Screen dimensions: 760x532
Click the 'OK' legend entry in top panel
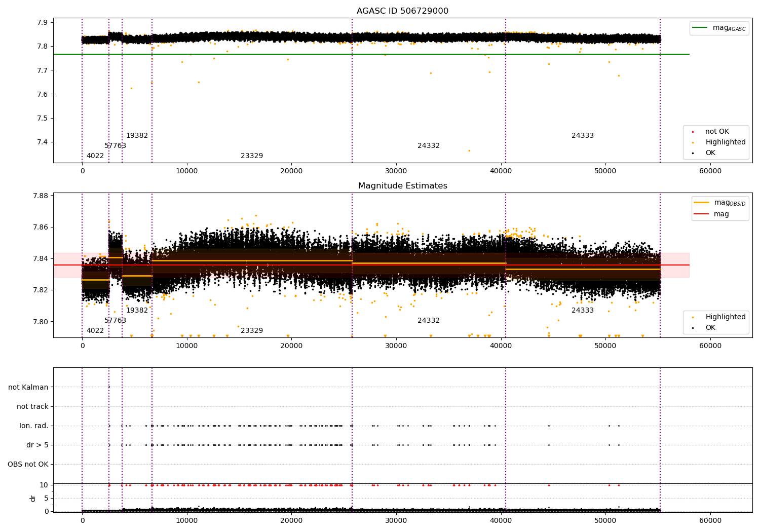pyautogui.click(x=710, y=153)
